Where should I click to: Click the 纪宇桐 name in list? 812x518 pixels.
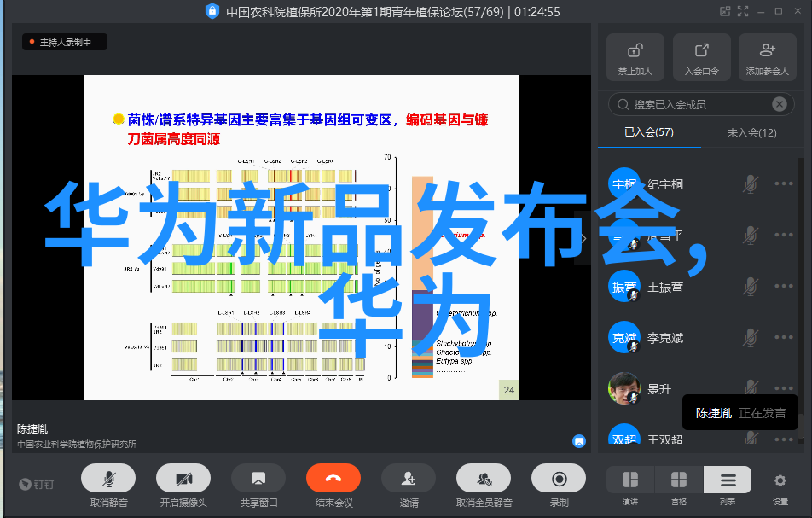click(x=665, y=184)
